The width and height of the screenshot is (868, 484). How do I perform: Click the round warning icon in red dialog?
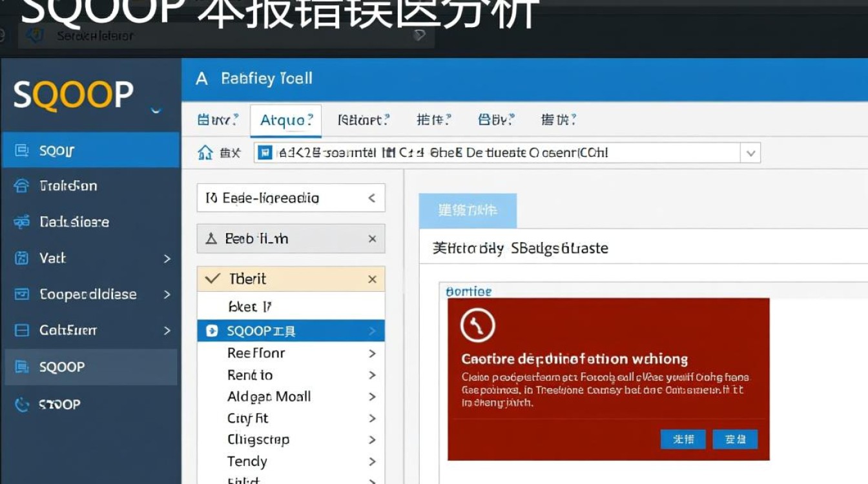tap(477, 325)
